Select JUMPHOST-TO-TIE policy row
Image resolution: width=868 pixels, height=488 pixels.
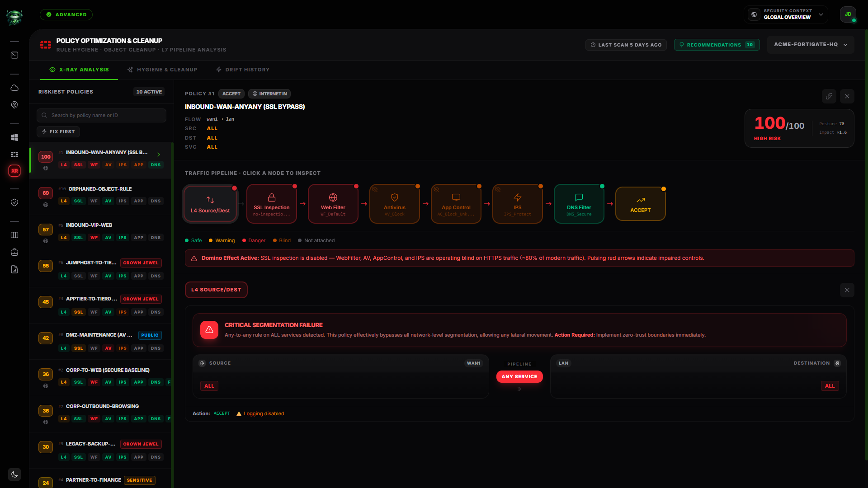100,269
